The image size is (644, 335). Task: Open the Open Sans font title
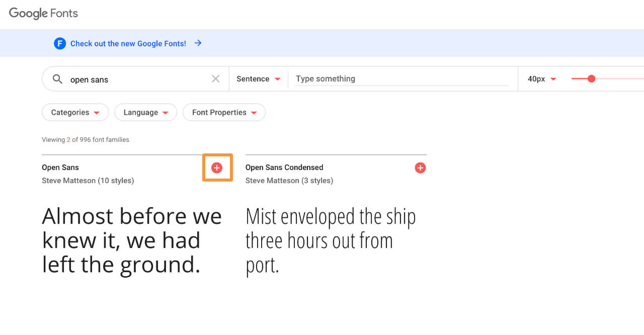pyautogui.click(x=60, y=168)
